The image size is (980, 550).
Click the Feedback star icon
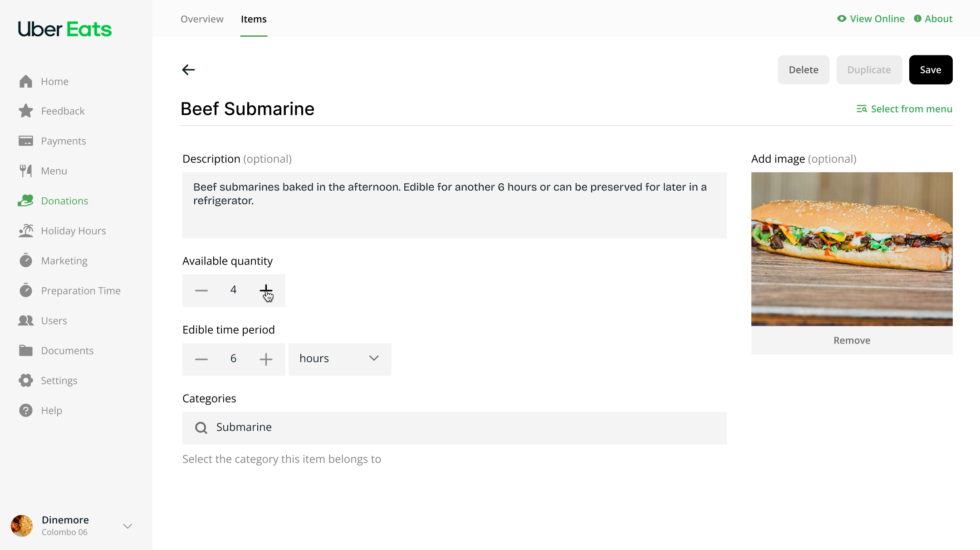pyautogui.click(x=26, y=111)
